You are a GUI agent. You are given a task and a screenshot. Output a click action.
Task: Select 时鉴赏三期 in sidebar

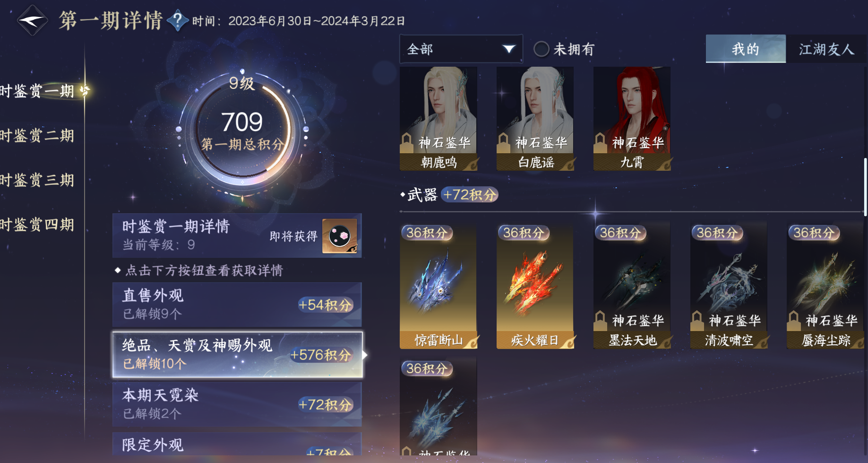point(38,180)
